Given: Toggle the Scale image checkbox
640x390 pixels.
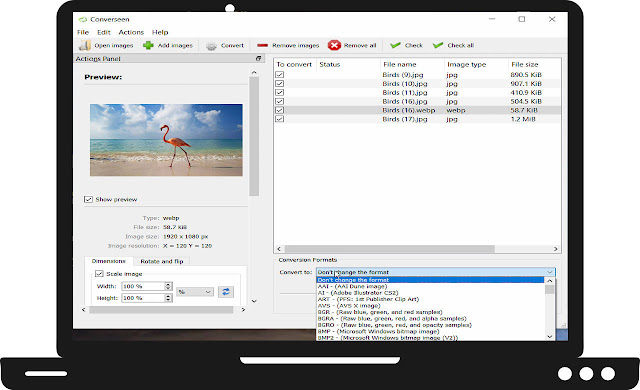Looking at the screenshot, I should coord(99,274).
